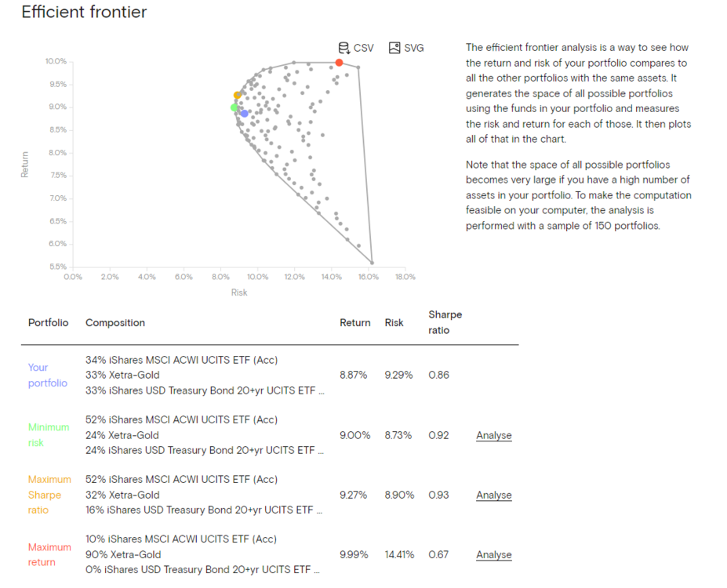The width and height of the screenshot is (727, 588).
Task: Select the Your portfolio row label
Action: [48, 375]
